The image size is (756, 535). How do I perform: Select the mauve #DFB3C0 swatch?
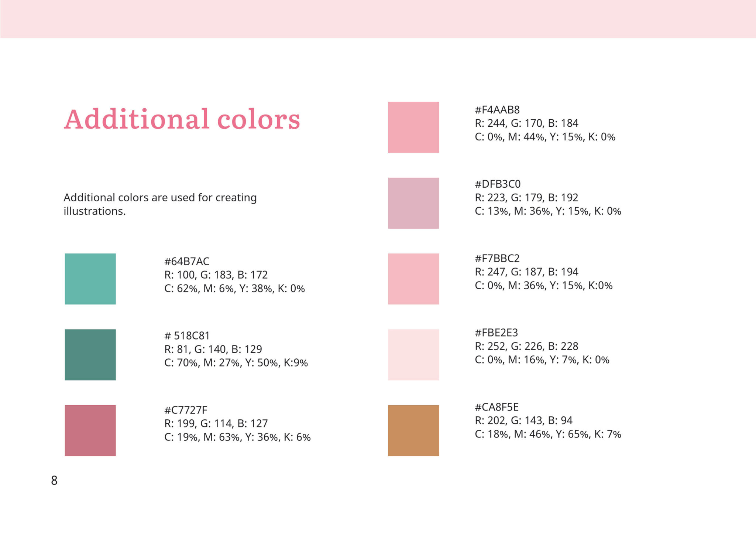(x=413, y=203)
